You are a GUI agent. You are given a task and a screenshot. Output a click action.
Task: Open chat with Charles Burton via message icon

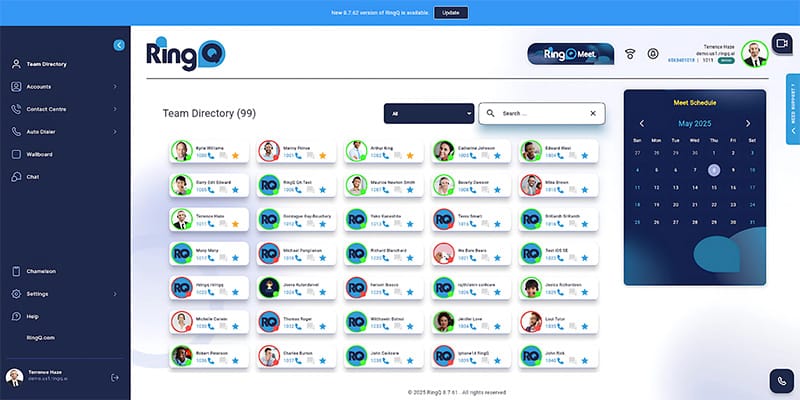click(310, 361)
